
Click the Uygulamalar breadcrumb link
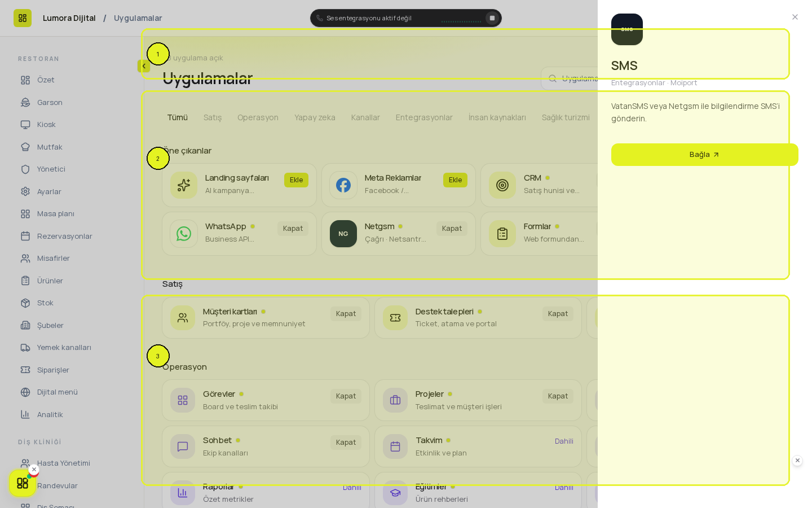tap(138, 18)
